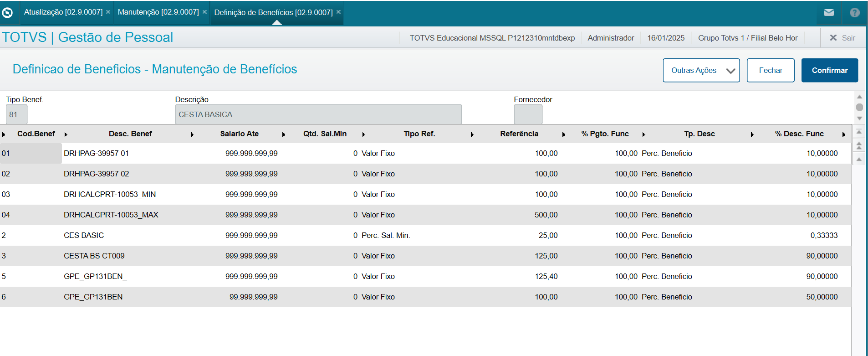Select the Definição de Benefícios [02.9.0007] tab
This screenshot has height=356, width=868.
click(273, 12)
